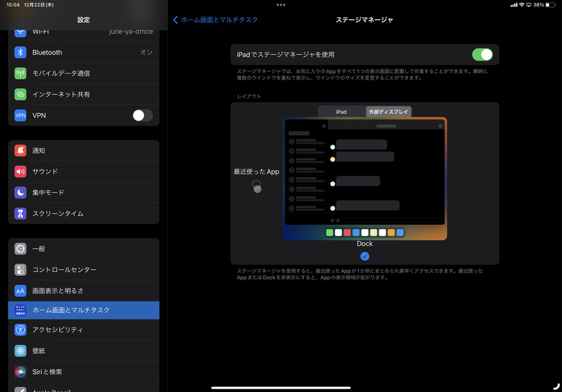Open 集中モード settings
562x392 pixels.
(84, 192)
